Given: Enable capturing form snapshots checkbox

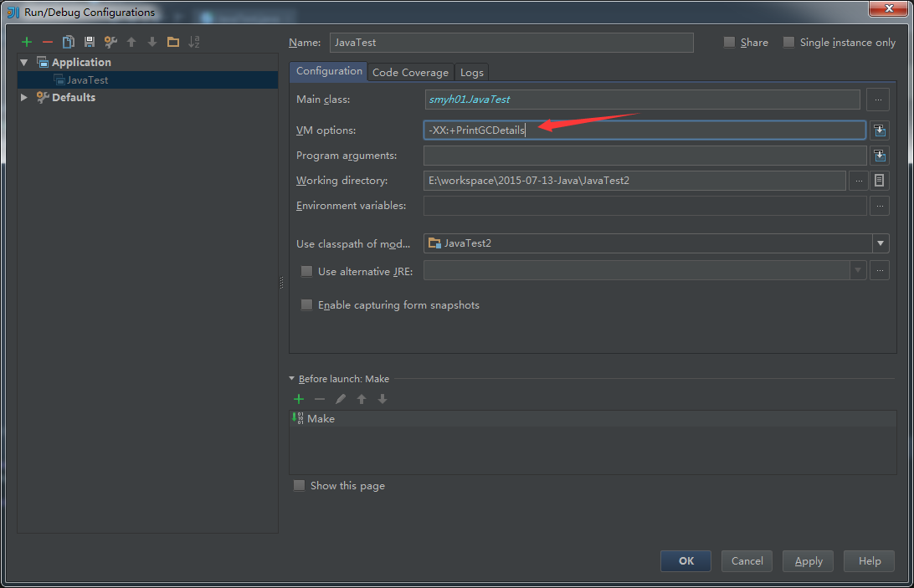Looking at the screenshot, I should coord(306,305).
